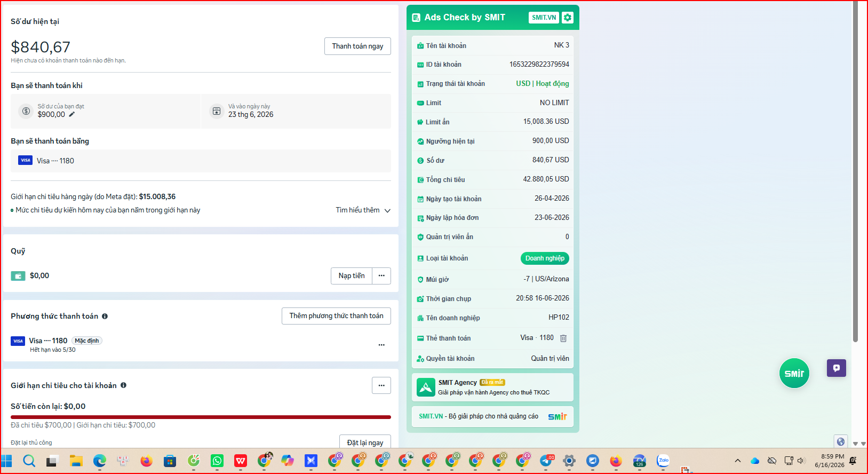Click the red spending limit progress bar

[x=201, y=417]
